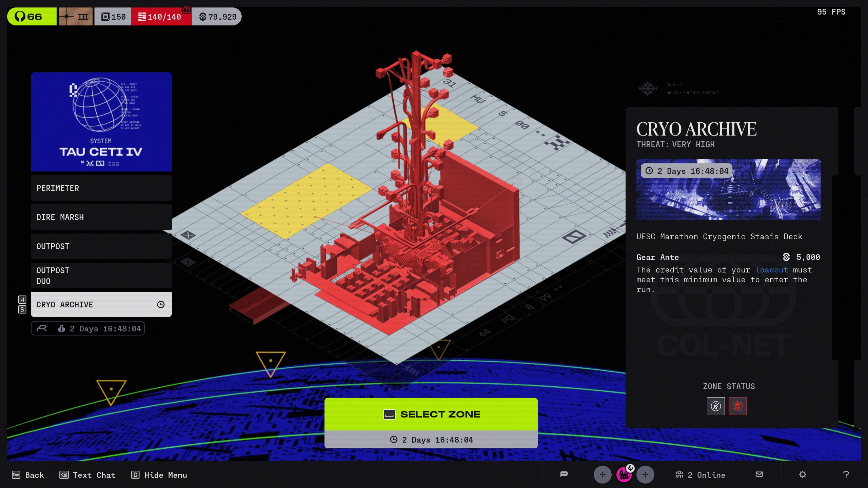868x488 pixels.
Task: Open the 79,929 credits counter
Action: coord(218,17)
